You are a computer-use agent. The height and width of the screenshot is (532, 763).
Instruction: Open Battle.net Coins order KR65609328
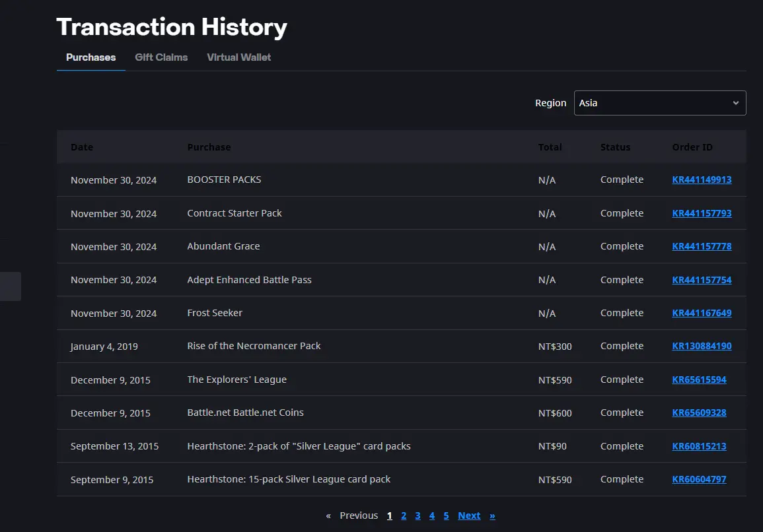[x=700, y=413]
